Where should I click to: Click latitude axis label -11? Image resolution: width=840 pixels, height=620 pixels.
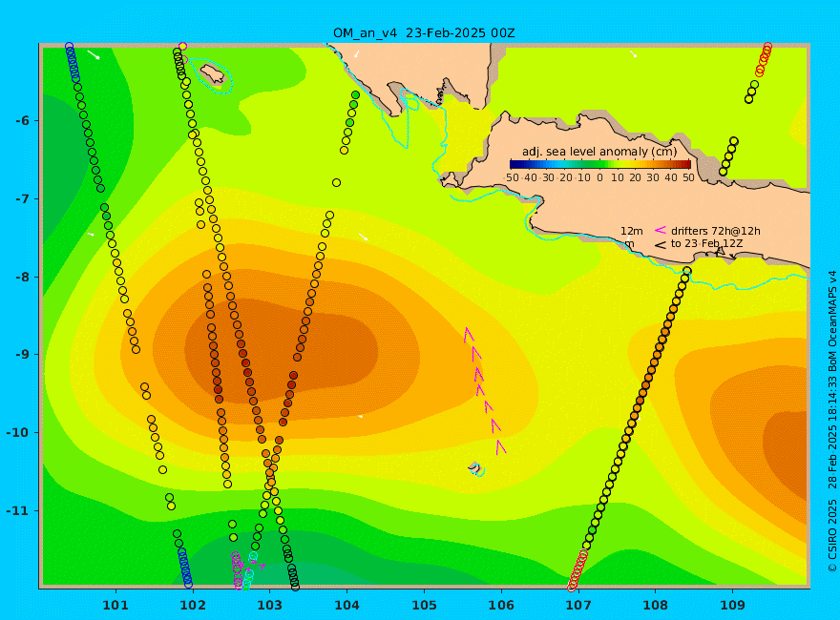click(19, 510)
